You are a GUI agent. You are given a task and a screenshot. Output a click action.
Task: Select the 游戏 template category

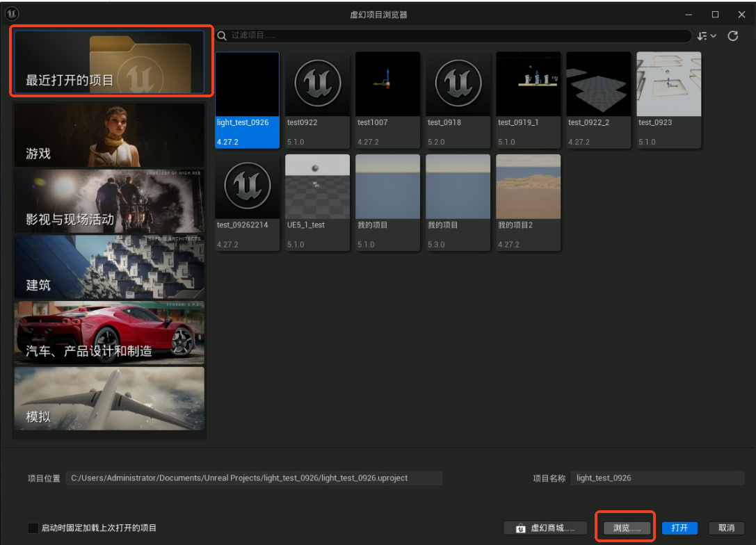pyautogui.click(x=109, y=135)
